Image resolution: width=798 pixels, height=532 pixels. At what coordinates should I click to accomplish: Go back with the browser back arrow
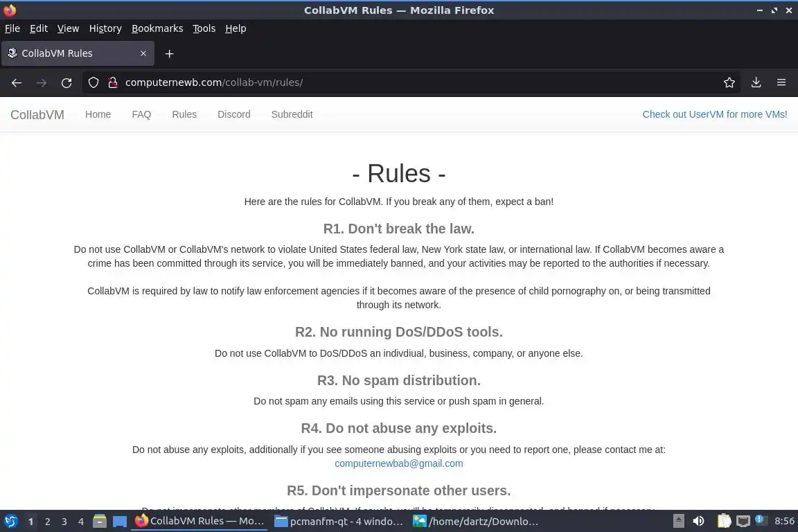17,82
